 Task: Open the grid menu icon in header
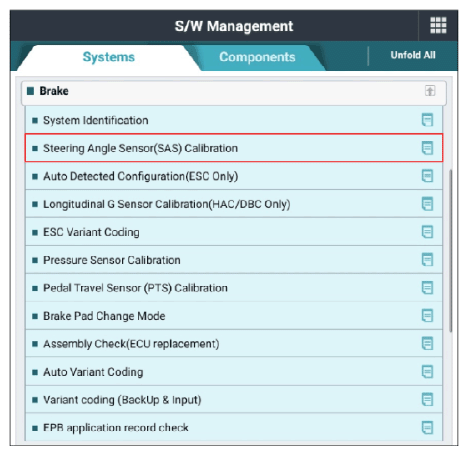pos(438,25)
